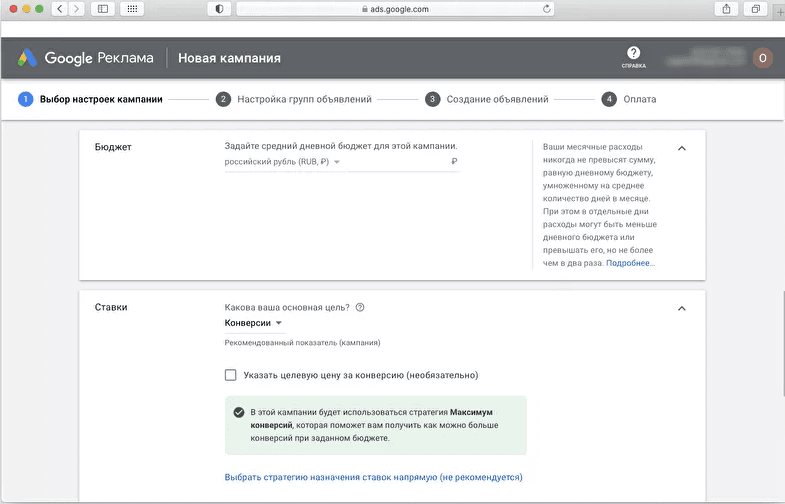Click the Ваши месячные расходы help text
Image resolution: width=785 pixels, height=504 pixels.
(x=600, y=205)
